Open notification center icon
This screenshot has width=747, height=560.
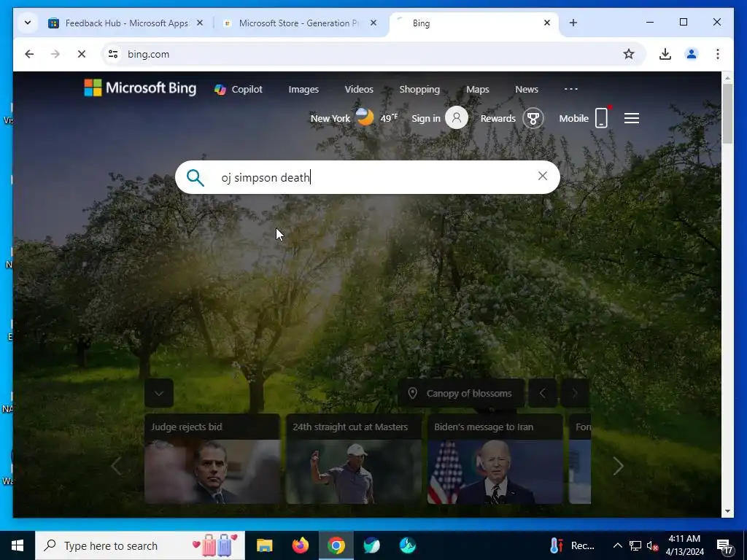pyautogui.click(x=724, y=545)
